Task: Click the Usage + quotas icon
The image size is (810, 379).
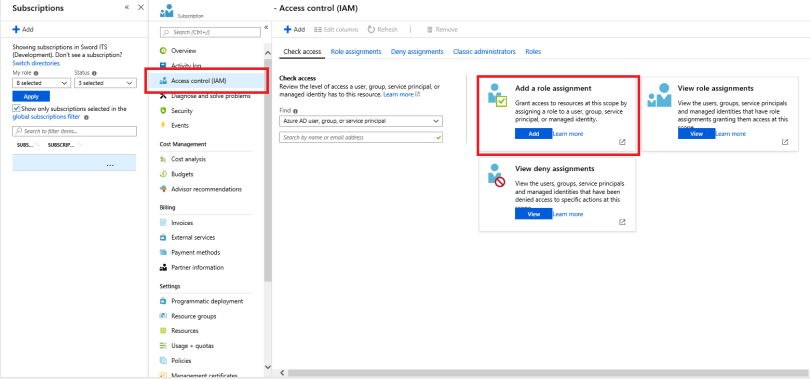Action: click(x=163, y=345)
